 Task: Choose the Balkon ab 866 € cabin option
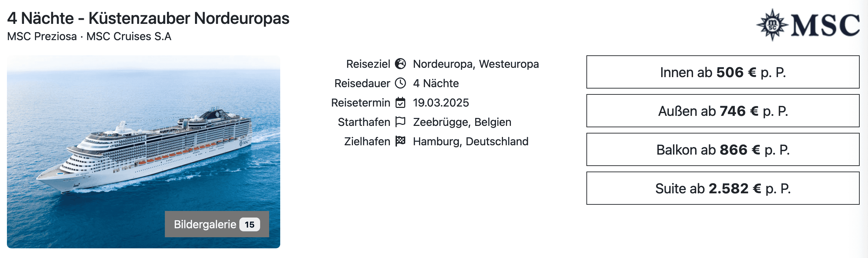pos(723,150)
